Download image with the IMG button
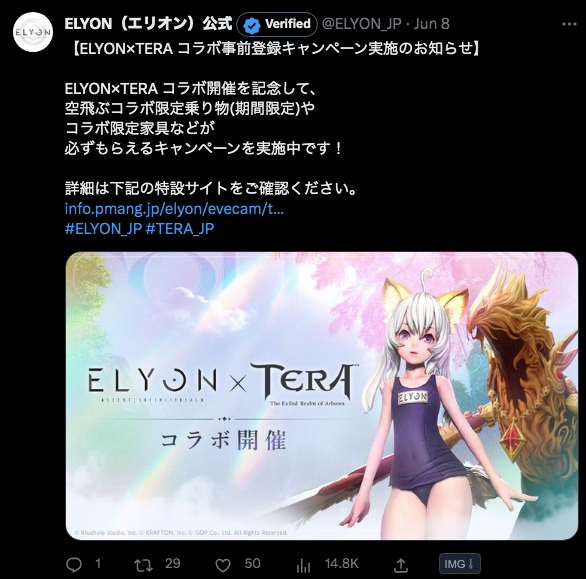This screenshot has width=586, height=579. click(x=459, y=564)
